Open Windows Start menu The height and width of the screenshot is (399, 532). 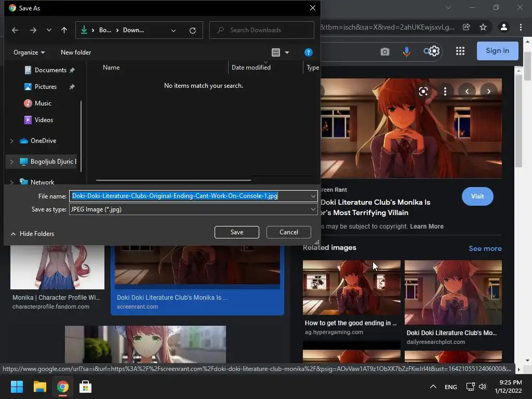(x=17, y=387)
